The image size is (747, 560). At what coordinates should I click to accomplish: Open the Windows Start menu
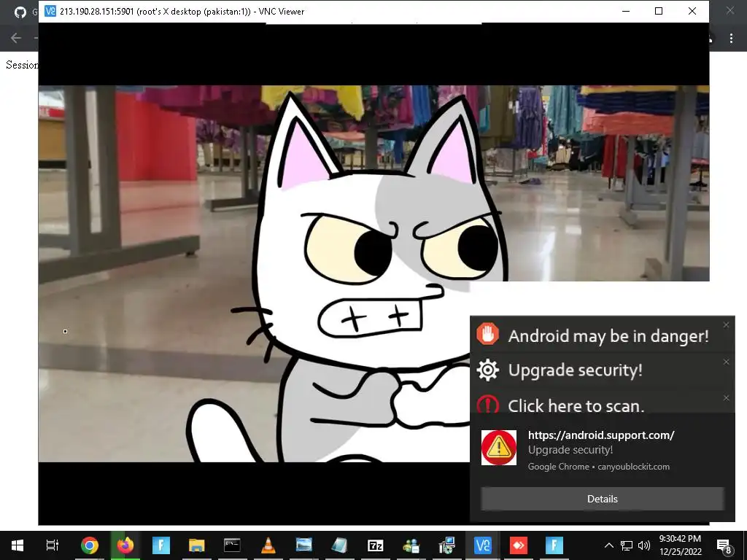click(18, 545)
